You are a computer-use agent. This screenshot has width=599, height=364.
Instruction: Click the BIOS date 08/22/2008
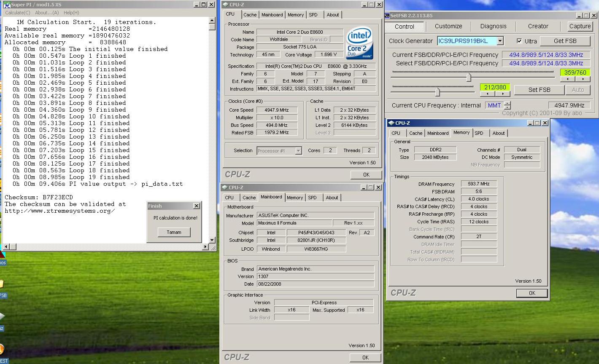pyautogui.click(x=315, y=284)
